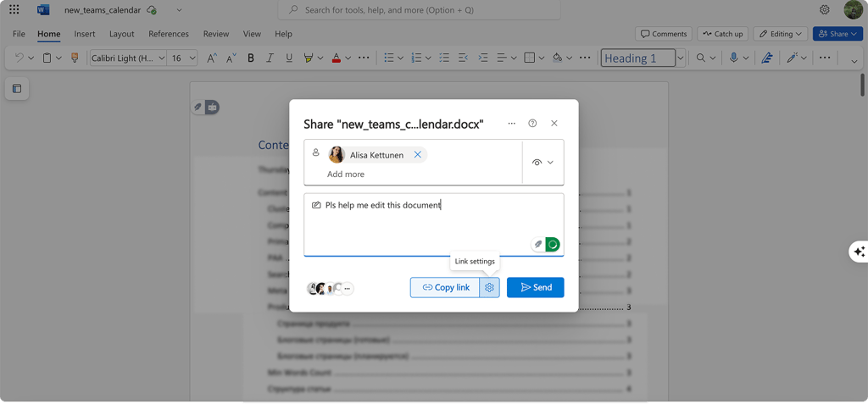Open the Undo dropdown arrow
Image resolution: width=868 pixels, height=404 pixels.
(31, 58)
